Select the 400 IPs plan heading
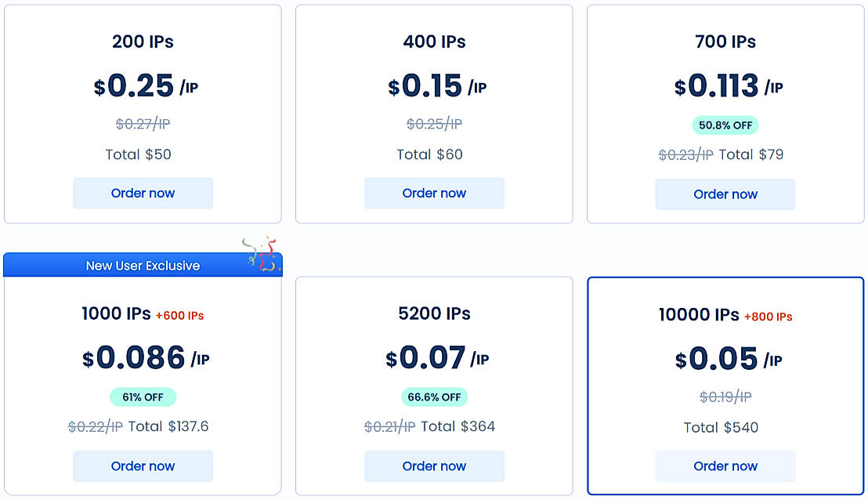This screenshot has height=500, width=868. 434,42
